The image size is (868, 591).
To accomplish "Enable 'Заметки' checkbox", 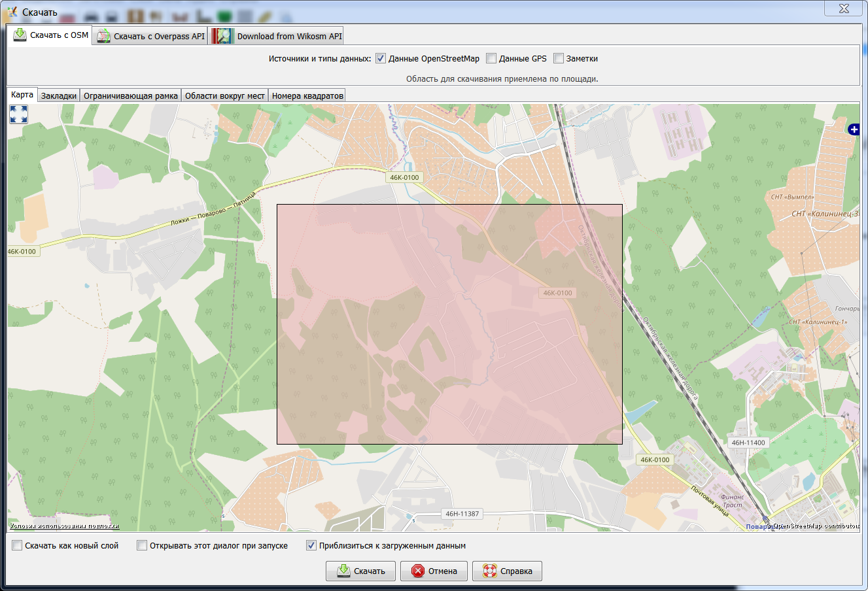I will pyautogui.click(x=559, y=58).
